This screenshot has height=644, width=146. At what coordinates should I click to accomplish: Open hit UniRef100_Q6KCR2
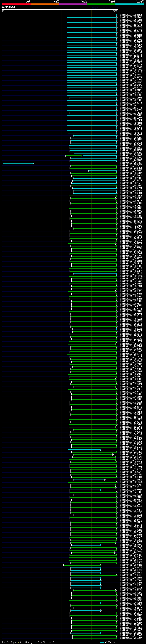tap(131, 20)
